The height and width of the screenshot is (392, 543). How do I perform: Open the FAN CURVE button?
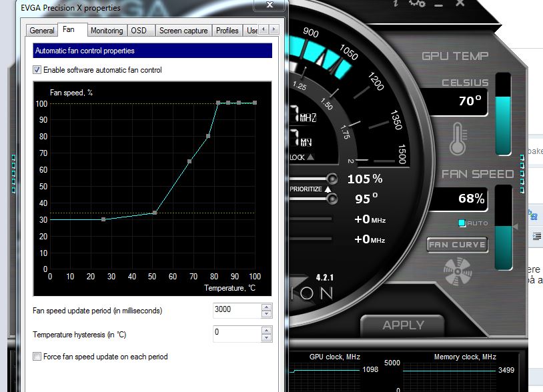457,245
